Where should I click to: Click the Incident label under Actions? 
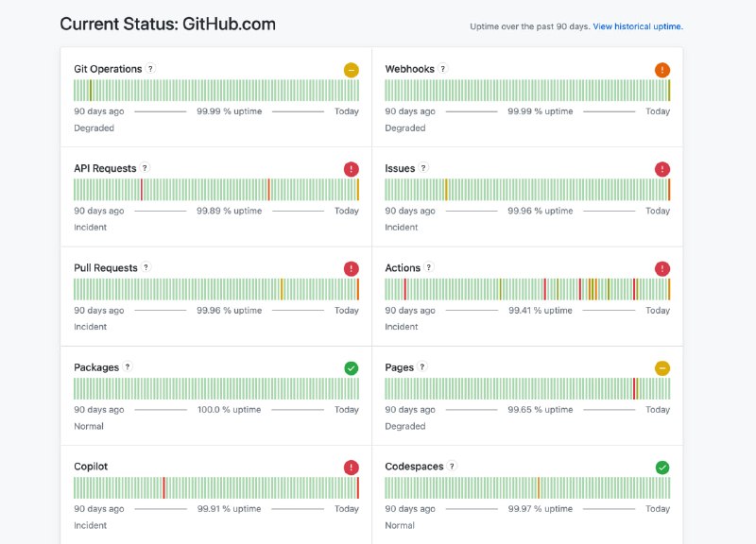(401, 326)
